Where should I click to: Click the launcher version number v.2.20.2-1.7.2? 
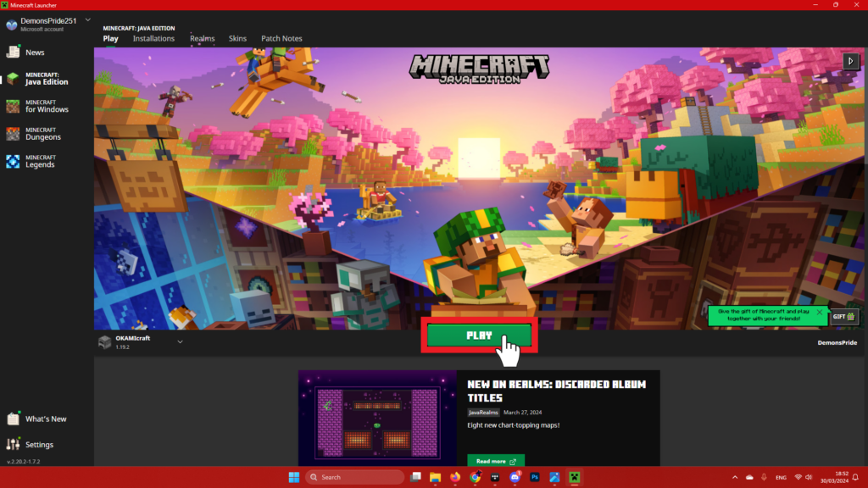[23, 462]
